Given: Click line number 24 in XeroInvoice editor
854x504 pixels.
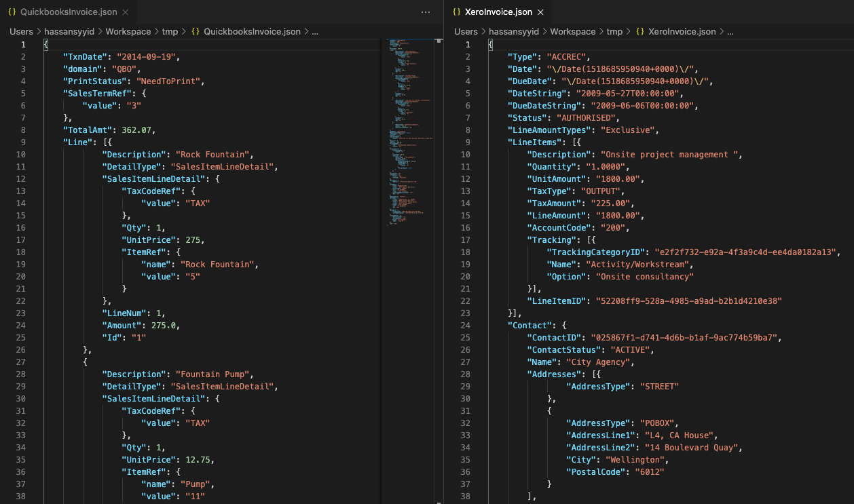Looking at the screenshot, I should pyautogui.click(x=465, y=325).
